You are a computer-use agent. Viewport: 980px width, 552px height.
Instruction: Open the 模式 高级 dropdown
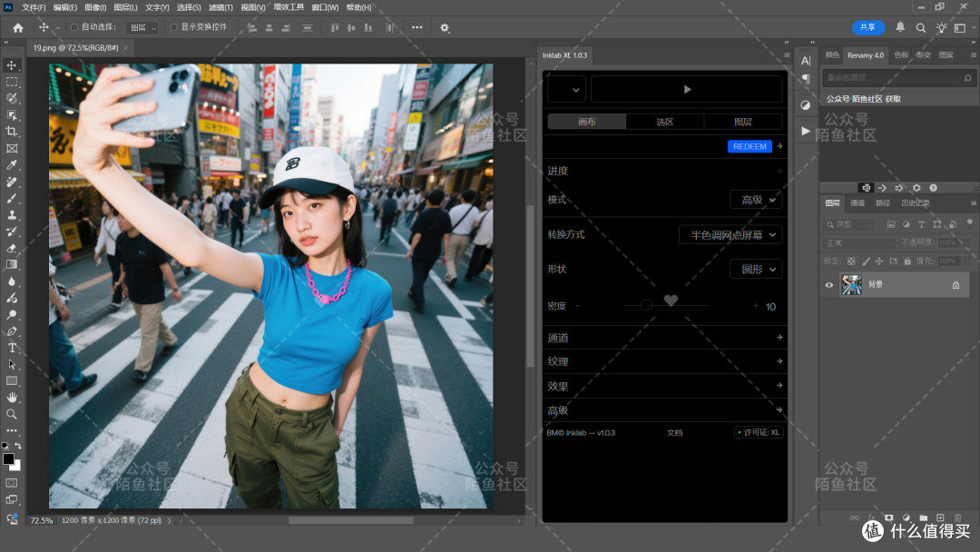(x=756, y=200)
